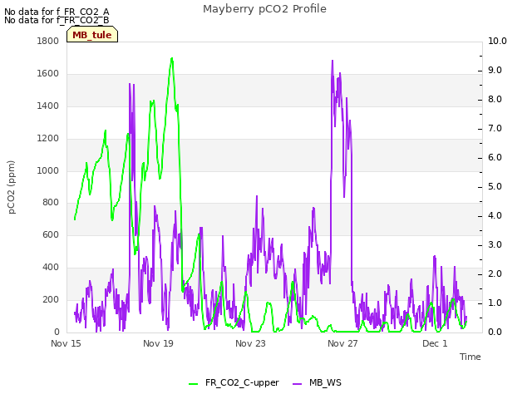Click the Nov 19 x-axis tick label
Viewport: 532px width, 399px height.
pos(158,343)
